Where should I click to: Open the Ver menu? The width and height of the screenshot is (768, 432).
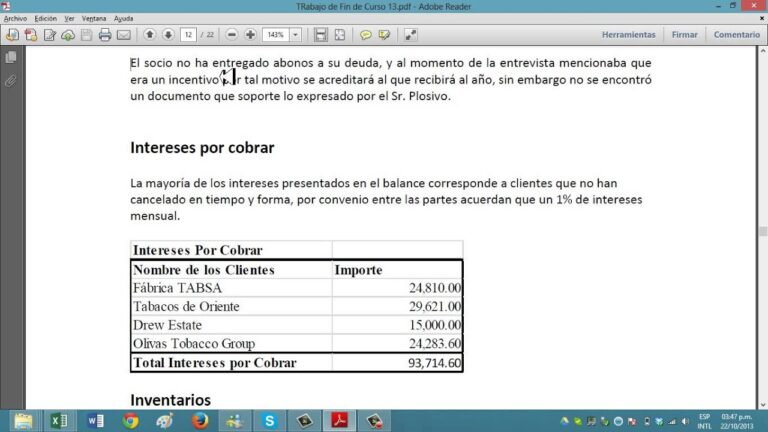coord(69,19)
